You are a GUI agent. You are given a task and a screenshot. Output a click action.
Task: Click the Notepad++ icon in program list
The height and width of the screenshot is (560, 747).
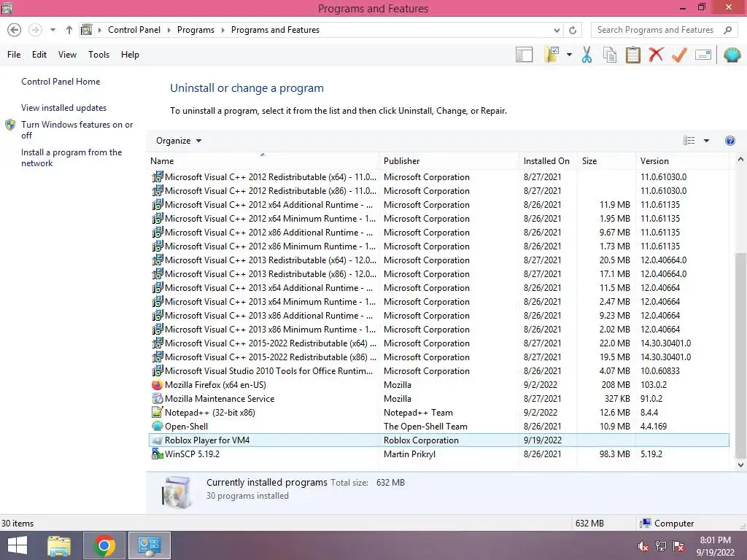click(x=158, y=413)
